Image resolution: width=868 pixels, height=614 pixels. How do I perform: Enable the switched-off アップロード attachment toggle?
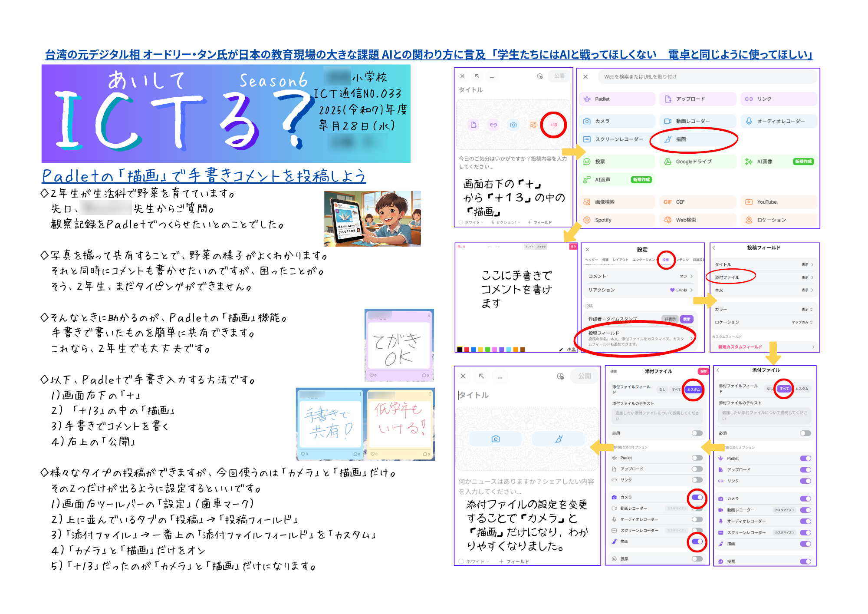pyautogui.click(x=697, y=469)
